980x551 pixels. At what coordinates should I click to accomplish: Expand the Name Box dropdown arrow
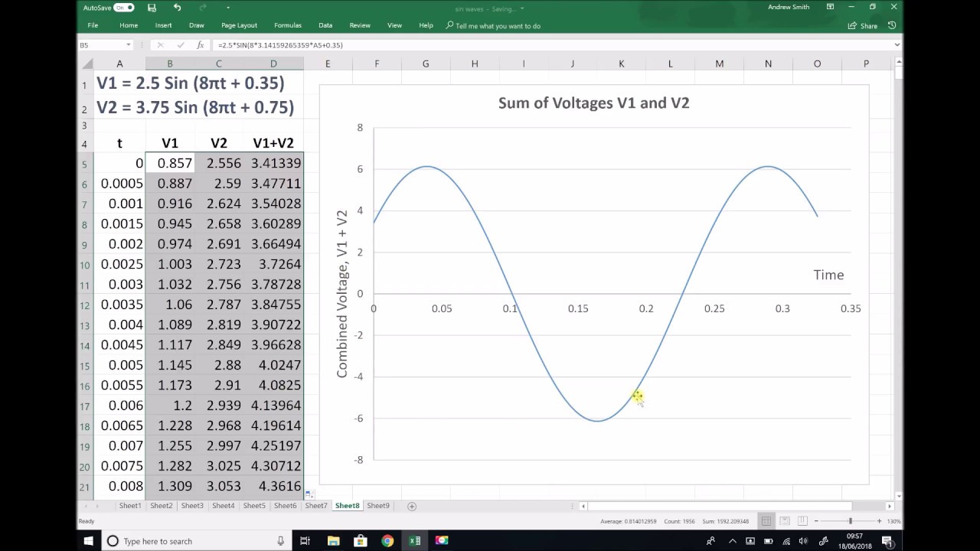tap(128, 45)
